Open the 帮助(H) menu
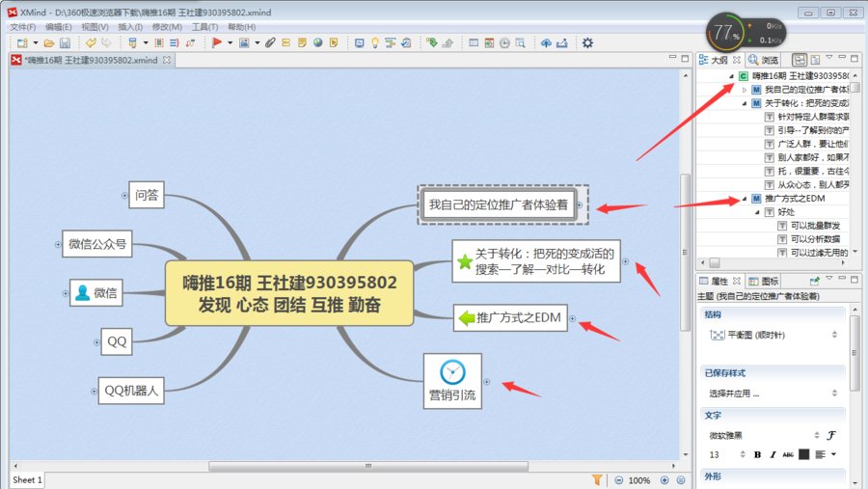 click(242, 27)
